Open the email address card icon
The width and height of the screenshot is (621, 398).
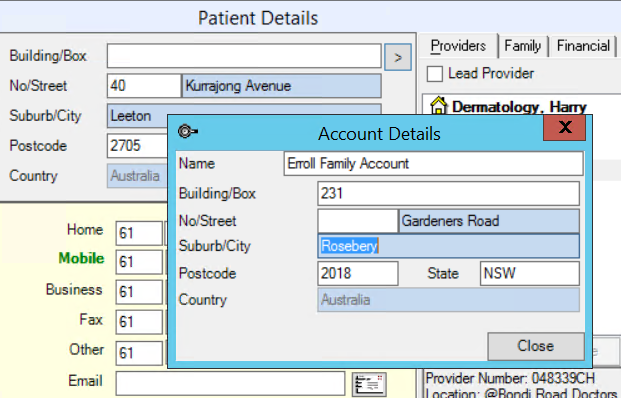[369, 384]
